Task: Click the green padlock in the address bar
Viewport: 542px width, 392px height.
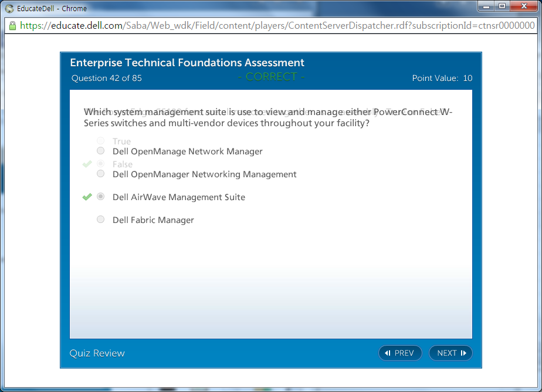Action: [x=12, y=26]
